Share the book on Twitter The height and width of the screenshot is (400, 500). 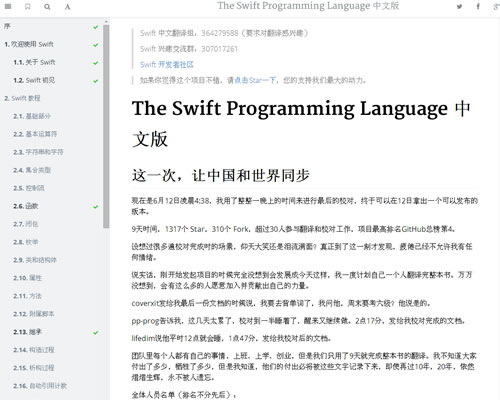[x=459, y=6]
